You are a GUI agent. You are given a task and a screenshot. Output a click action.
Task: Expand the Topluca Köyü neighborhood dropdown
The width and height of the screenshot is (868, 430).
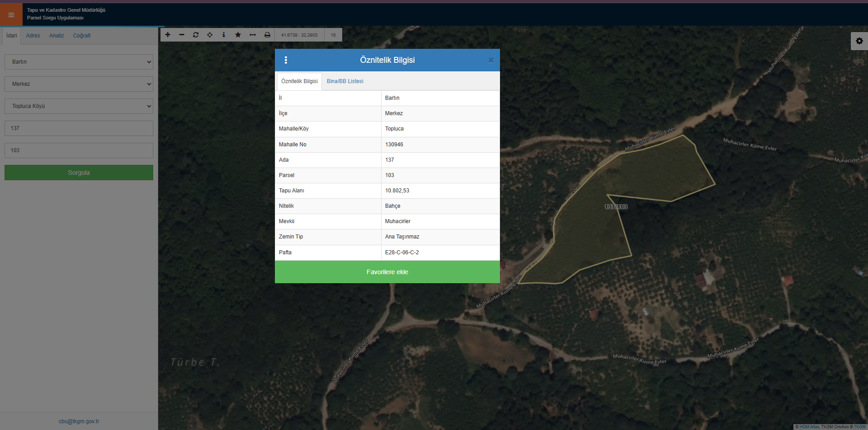point(79,106)
